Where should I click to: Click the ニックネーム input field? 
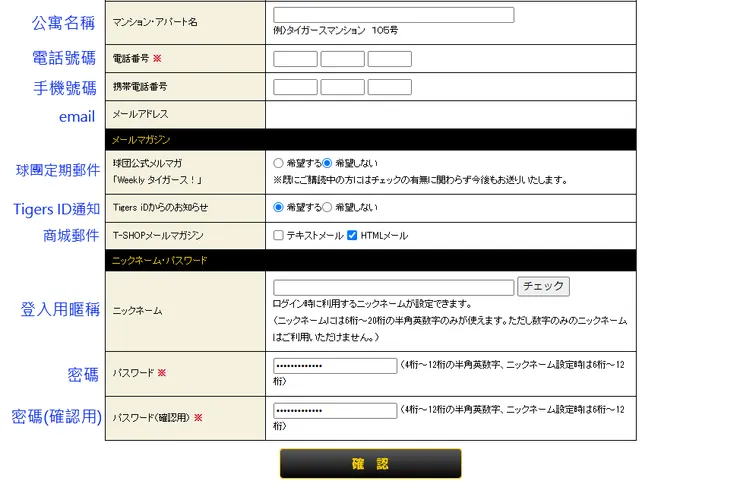[x=394, y=288]
